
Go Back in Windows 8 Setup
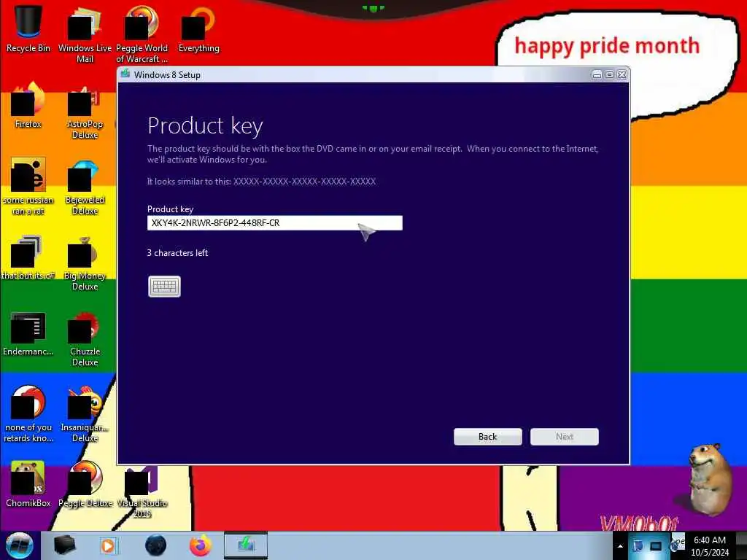pos(488,437)
